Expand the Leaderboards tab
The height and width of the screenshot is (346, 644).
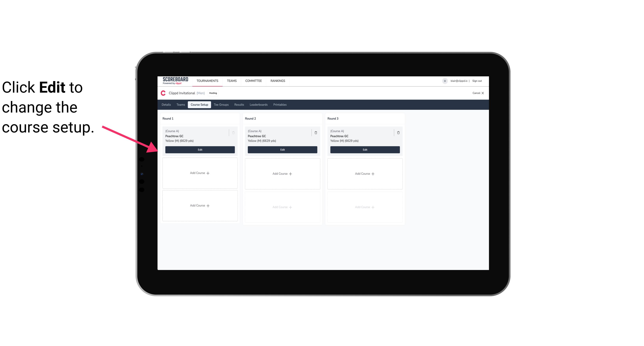(x=259, y=104)
